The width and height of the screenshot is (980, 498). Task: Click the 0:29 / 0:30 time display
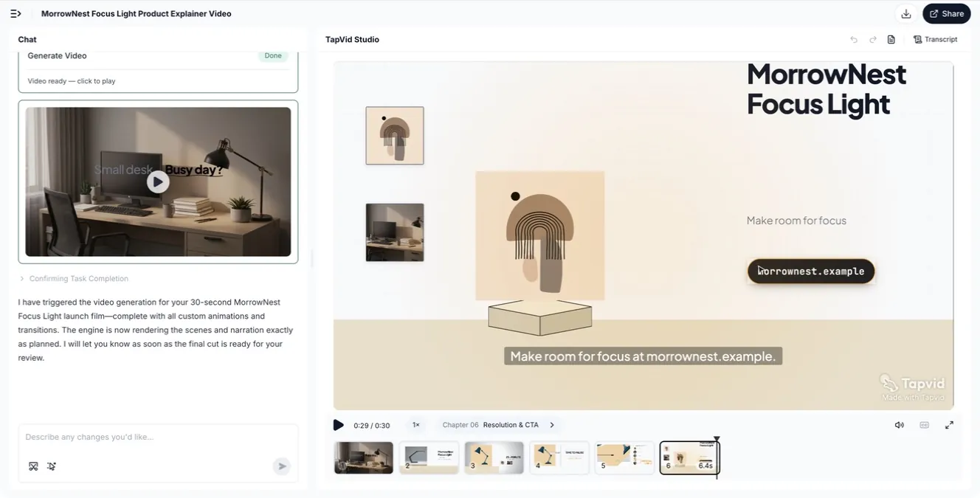click(372, 426)
